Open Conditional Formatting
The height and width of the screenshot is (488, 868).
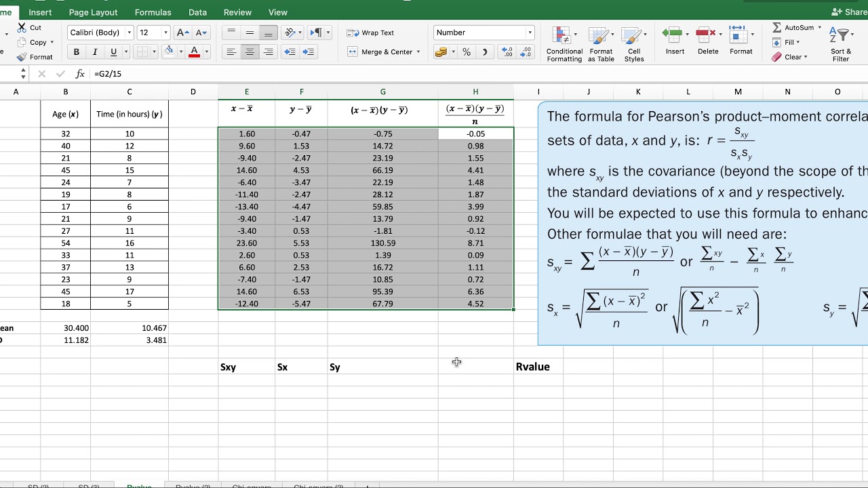click(564, 45)
